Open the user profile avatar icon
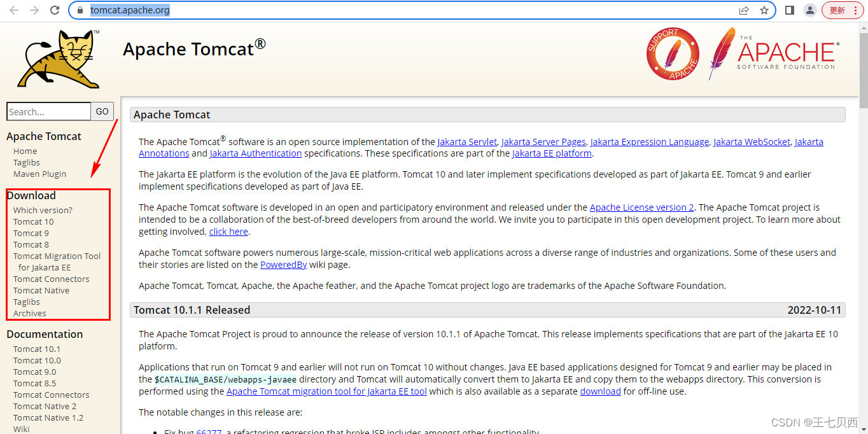Screen dimensions: 868x434 click(810, 10)
